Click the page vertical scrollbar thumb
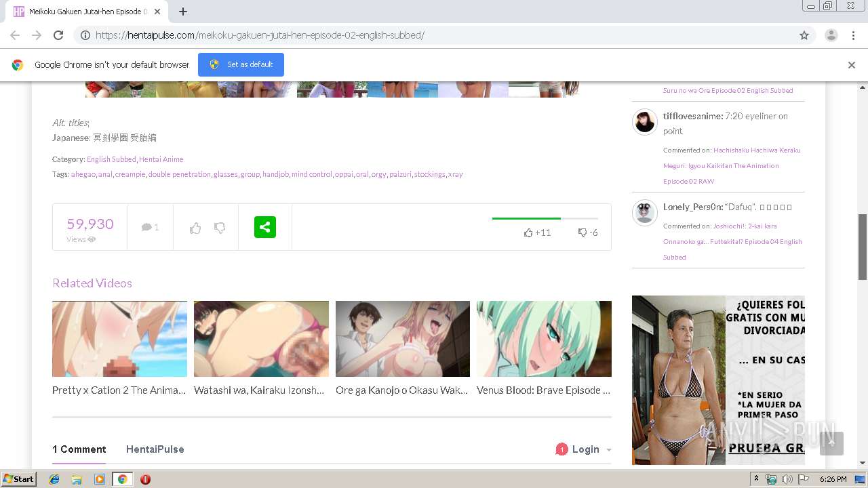Image resolution: width=868 pixels, height=488 pixels. 863,247
